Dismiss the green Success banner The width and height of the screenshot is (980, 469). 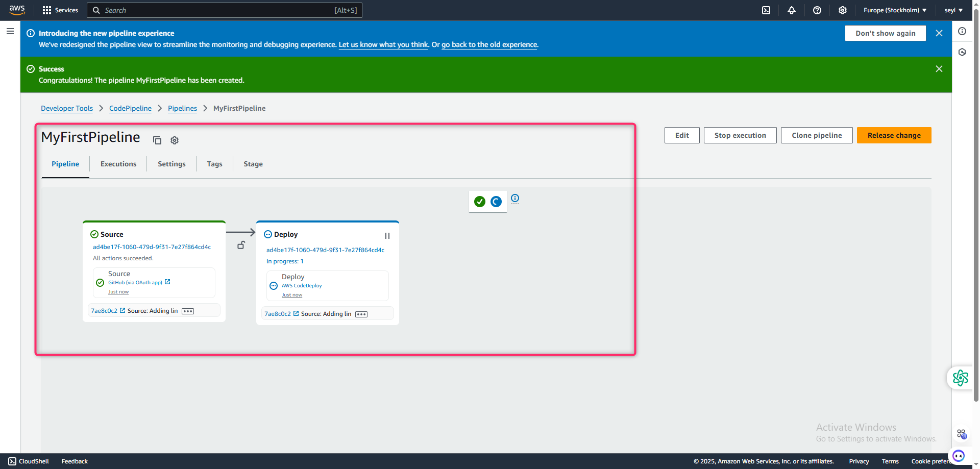939,69
